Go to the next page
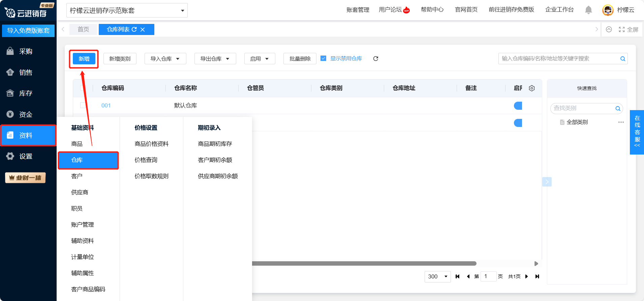 pyautogui.click(x=526, y=276)
